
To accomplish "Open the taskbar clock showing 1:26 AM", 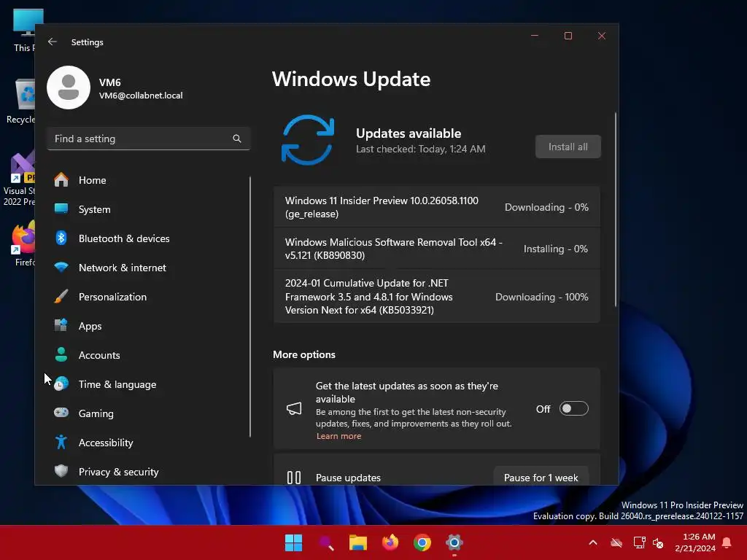I will pos(695,542).
